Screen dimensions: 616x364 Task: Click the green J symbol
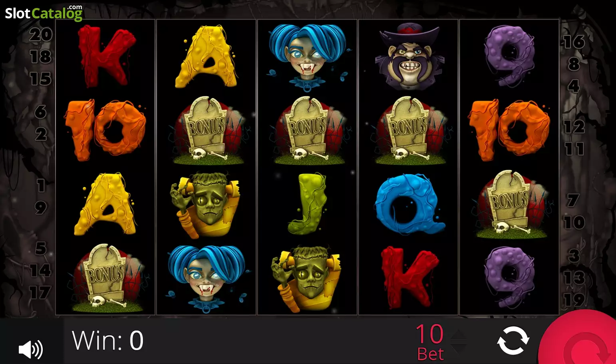307,204
